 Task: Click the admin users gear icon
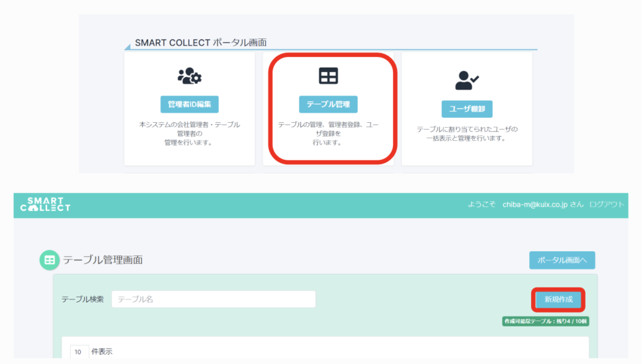[x=189, y=76]
